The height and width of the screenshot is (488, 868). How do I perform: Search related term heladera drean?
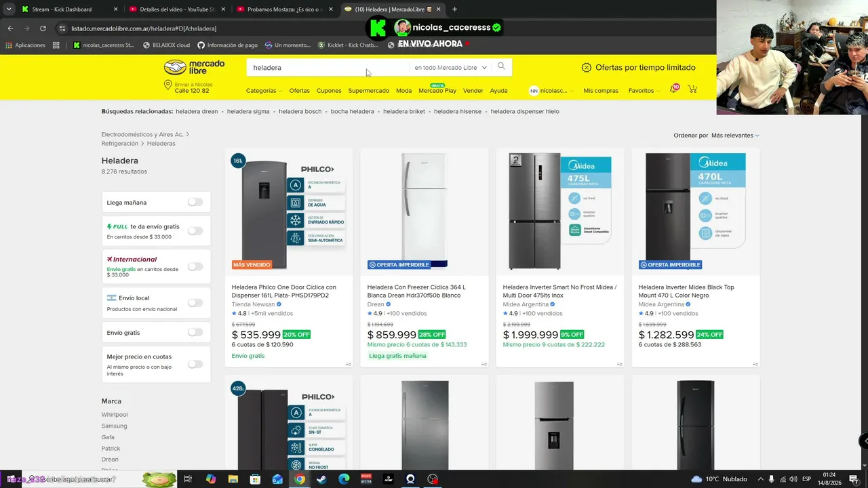pos(197,111)
